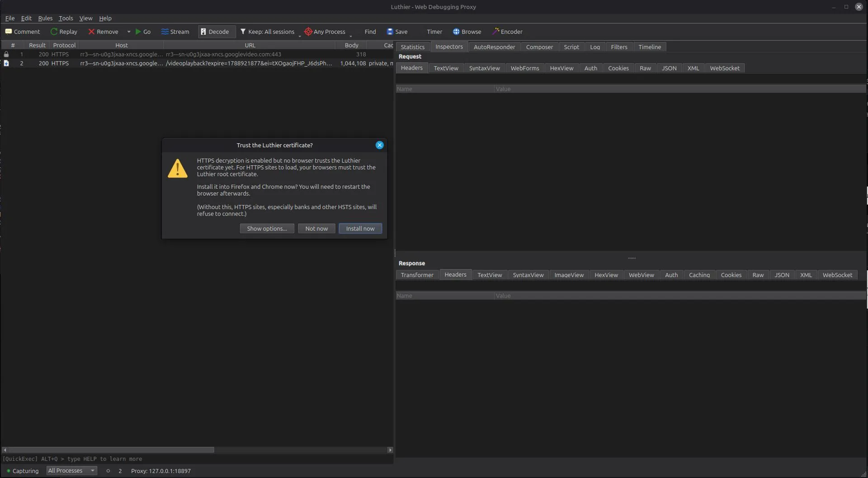Click the Save disk icon
This screenshot has height=478, width=868.
coord(390,32)
